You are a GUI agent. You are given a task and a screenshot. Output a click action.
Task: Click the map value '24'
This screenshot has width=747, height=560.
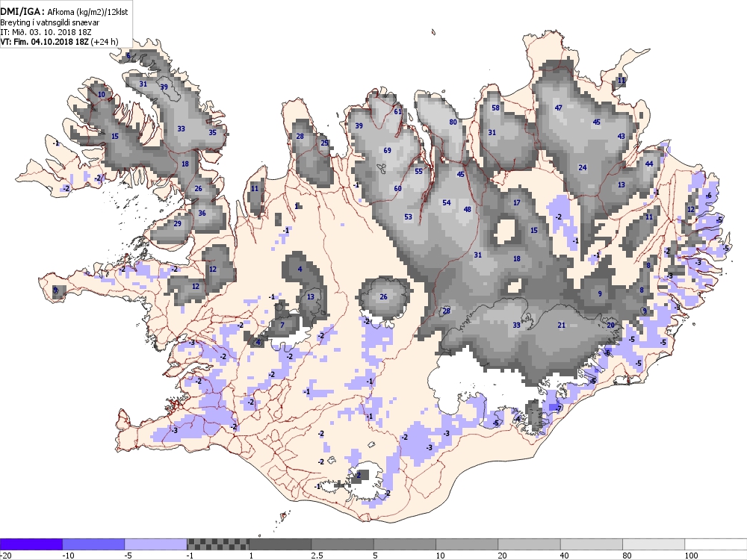582,167
